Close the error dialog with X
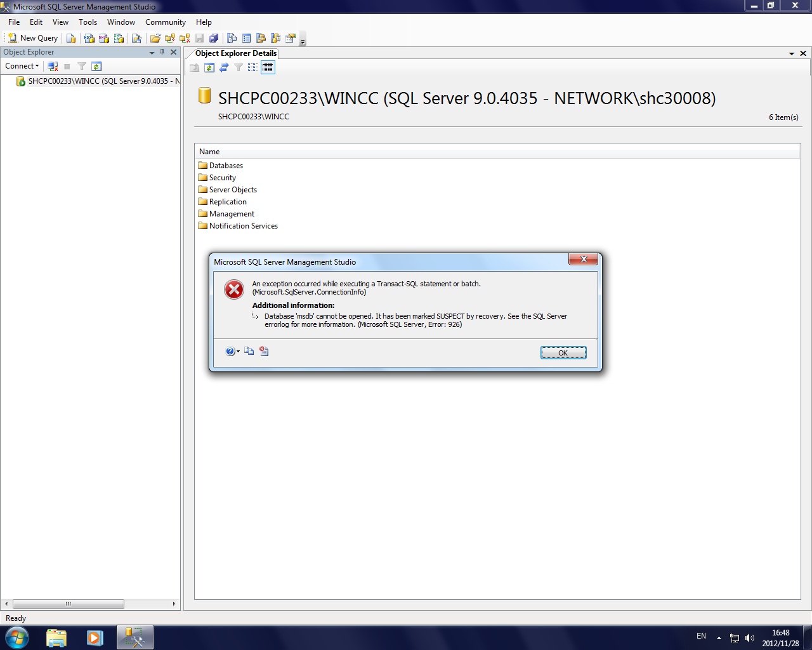 coord(584,259)
